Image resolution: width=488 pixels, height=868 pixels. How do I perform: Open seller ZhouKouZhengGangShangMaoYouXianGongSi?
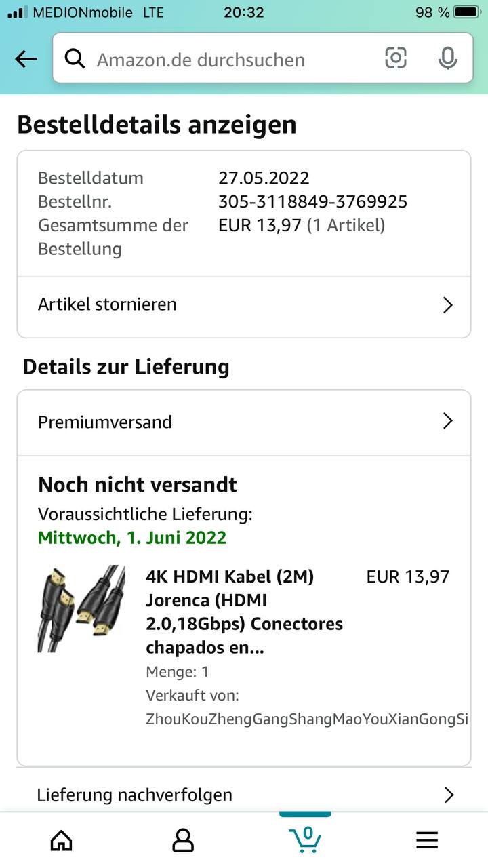click(x=307, y=719)
